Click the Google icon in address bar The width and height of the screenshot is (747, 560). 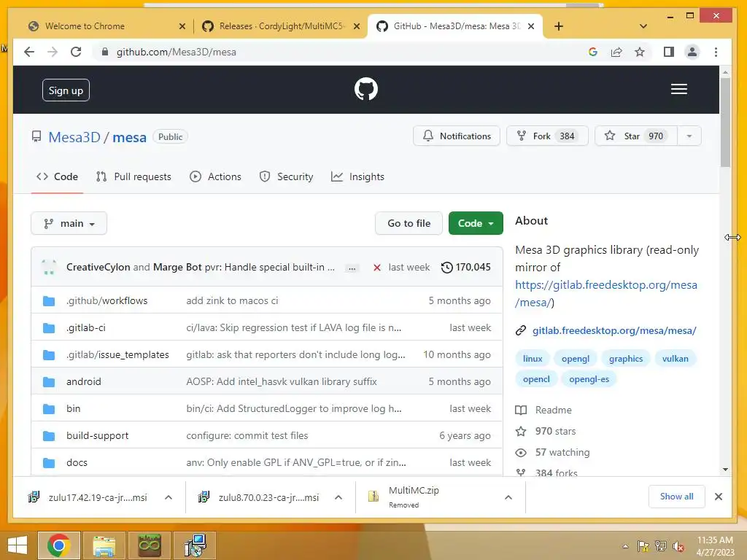(x=593, y=52)
